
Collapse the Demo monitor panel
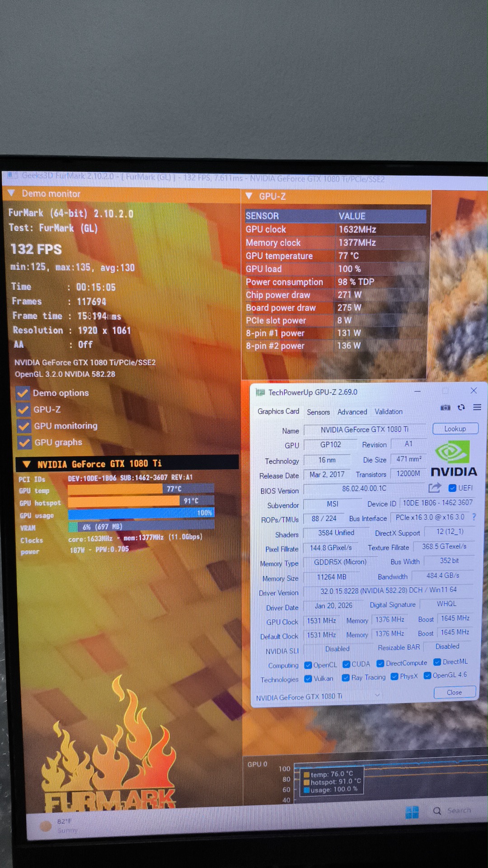pos(11,193)
